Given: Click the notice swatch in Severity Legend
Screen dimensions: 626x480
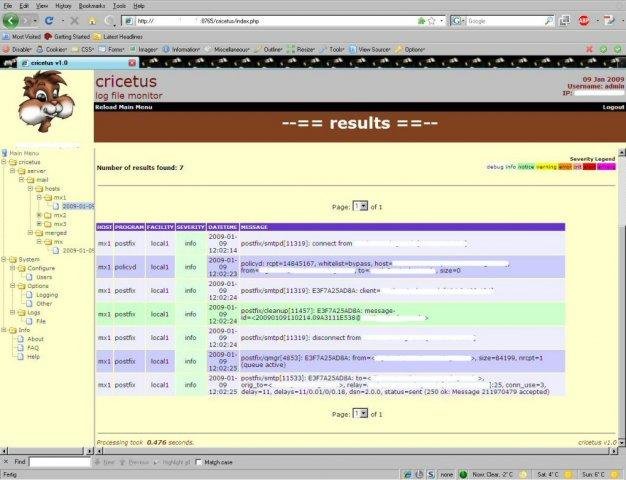Looking at the screenshot, I should 526,167.
